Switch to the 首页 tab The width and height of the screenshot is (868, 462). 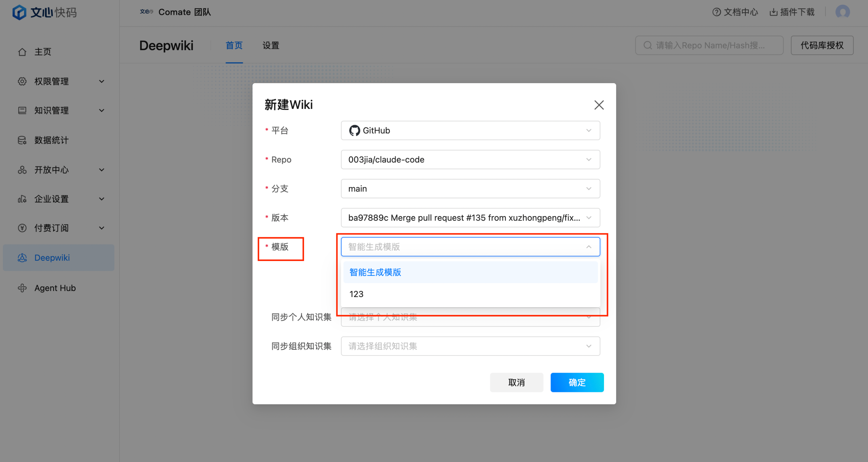coord(234,46)
